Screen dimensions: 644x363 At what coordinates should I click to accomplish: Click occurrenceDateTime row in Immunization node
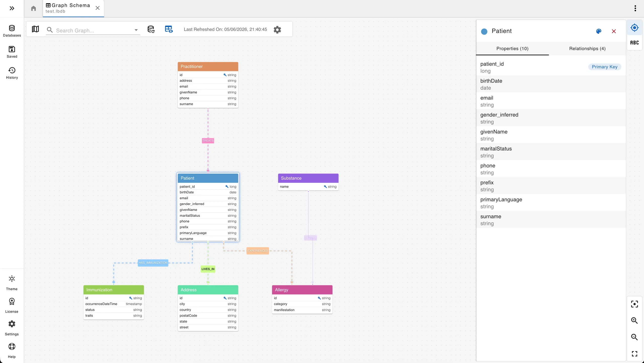pos(114,304)
